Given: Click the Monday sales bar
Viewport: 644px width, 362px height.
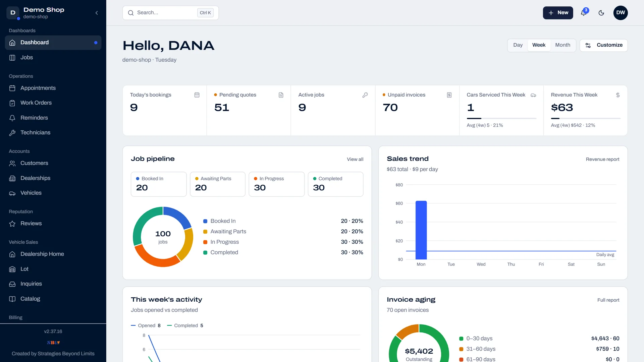Looking at the screenshot, I should pyautogui.click(x=421, y=230).
